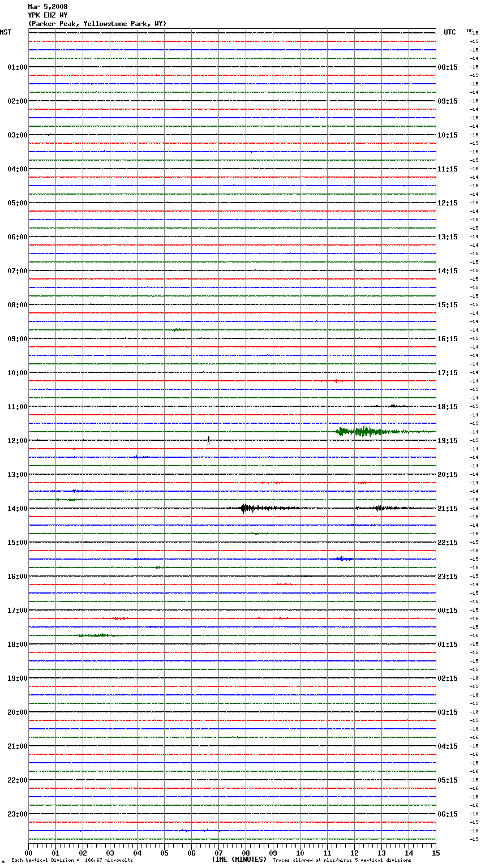Image resolution: width=481 pixels, height=868 pixels.
Task: Click the 'TIME (MINUTES)' axis title
Action: [x=239, y=860]
